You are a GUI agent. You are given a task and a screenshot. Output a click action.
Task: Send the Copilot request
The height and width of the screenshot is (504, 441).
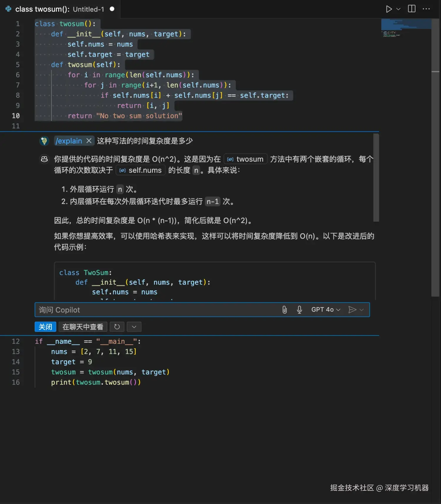(352, 310)
